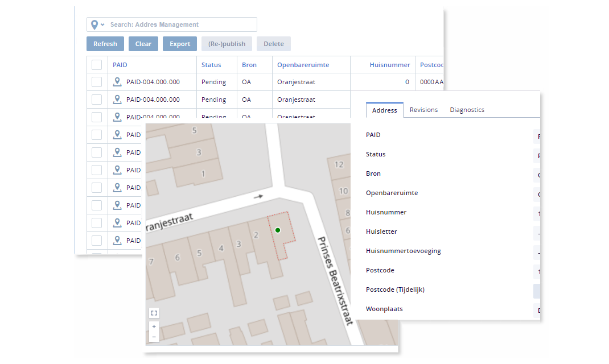
Task: Click building number 12 on the map
Action: click(339, 165)
